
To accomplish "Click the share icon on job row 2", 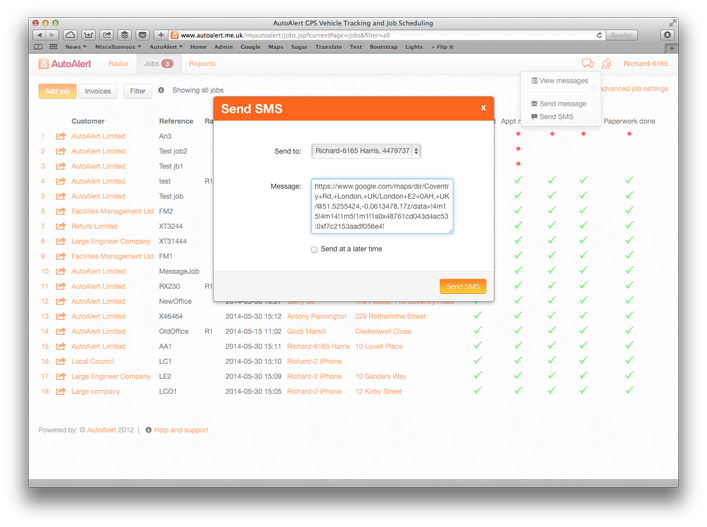I will 60,151.
